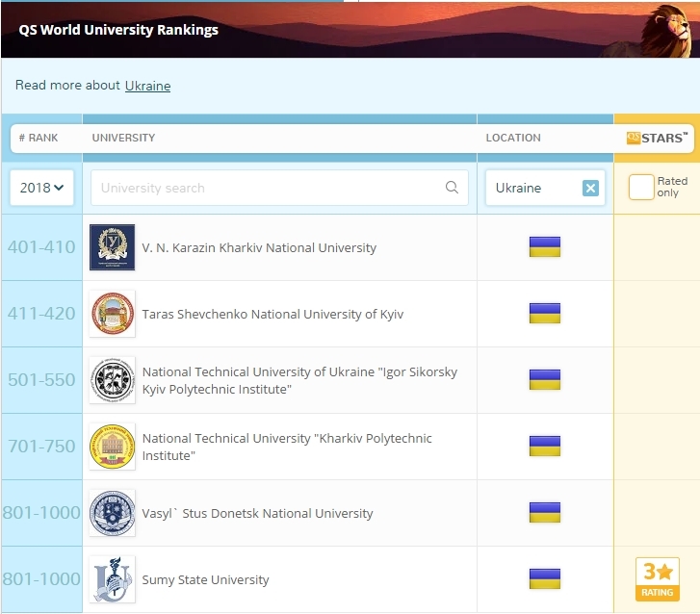The height and width of the screenshot is (614, 700).
Task: Click the UNIVERSITY column header
Action: tap(123, 138)
